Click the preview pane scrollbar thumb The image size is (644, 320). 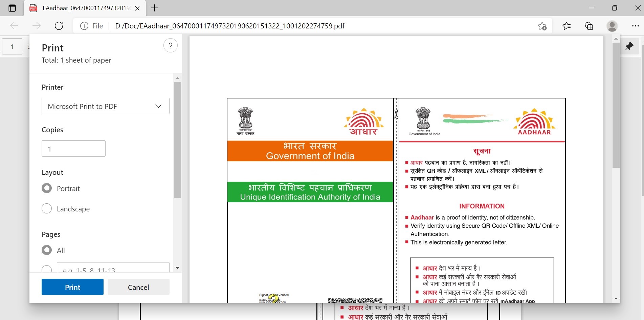coord(616,105)
